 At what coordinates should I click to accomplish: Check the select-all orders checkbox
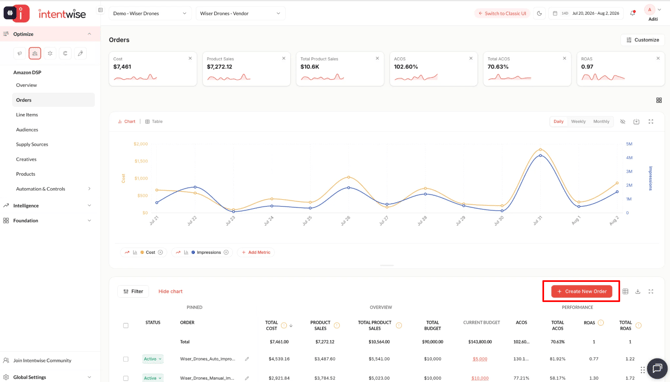[x=126, y=326]
